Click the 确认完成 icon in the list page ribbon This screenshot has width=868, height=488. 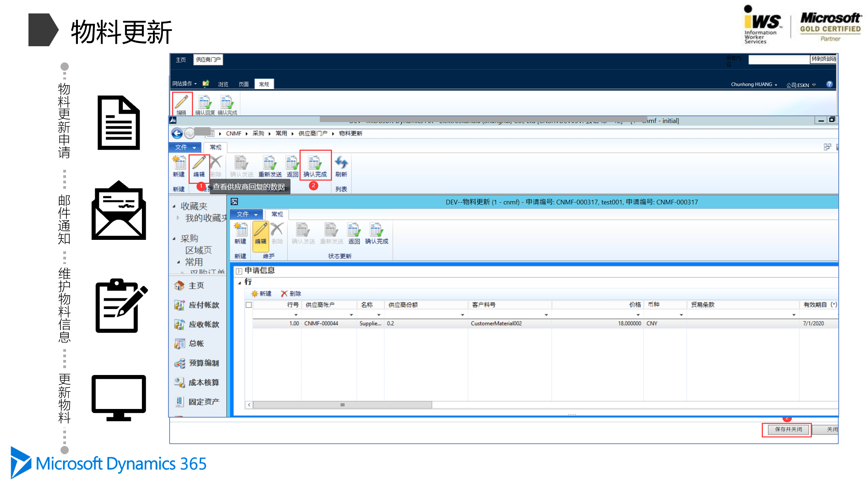(x=315, y=166)
